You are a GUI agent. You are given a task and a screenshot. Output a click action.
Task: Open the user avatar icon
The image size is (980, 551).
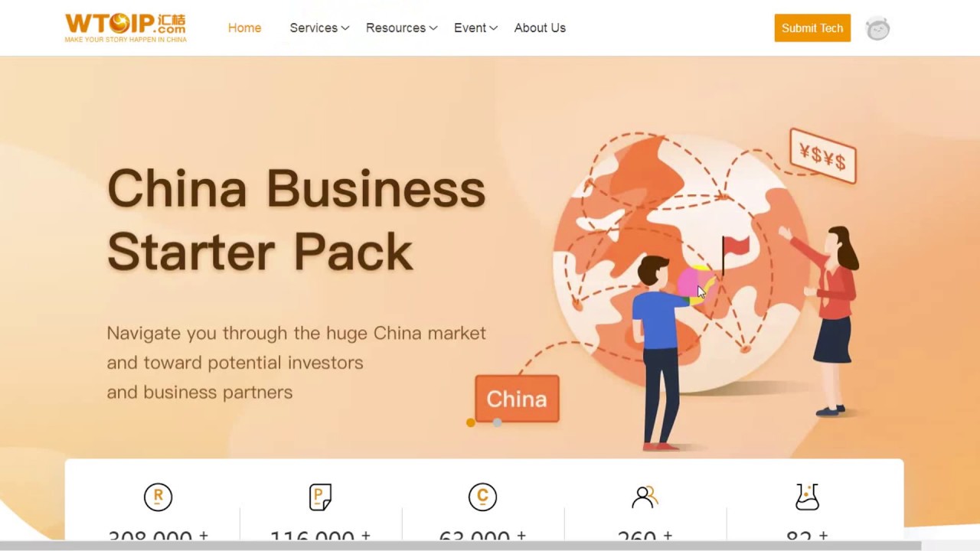tap(877, 28)
